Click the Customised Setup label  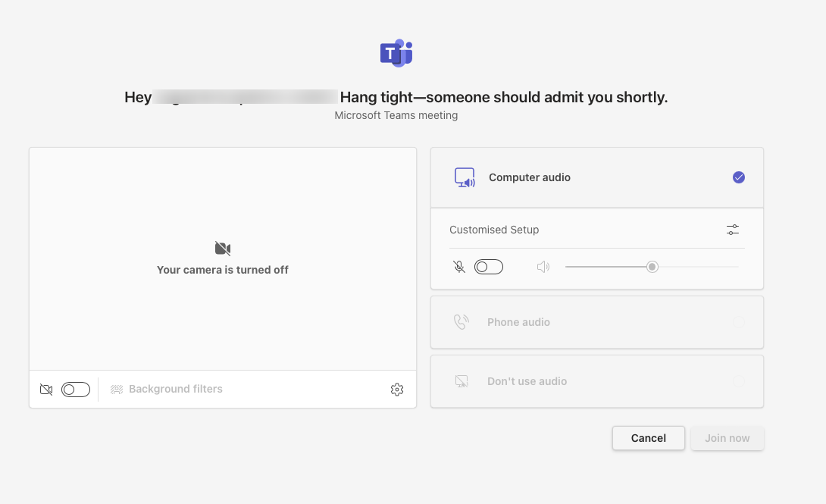[494, 230]
